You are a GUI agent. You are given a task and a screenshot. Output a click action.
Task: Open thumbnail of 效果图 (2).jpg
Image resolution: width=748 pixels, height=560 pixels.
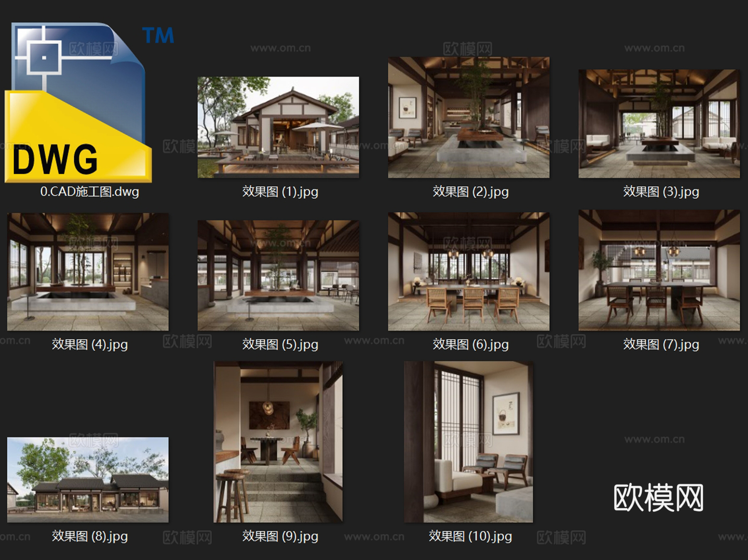469,118
